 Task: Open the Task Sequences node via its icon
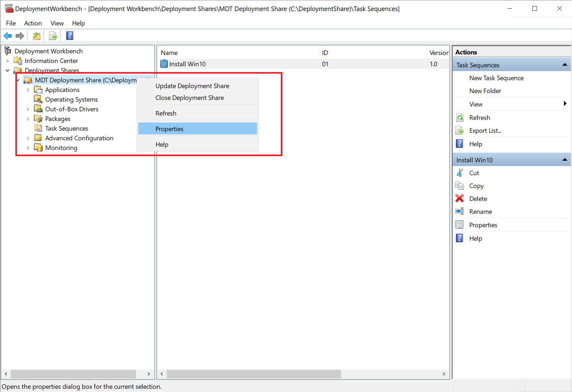(38, 128)
